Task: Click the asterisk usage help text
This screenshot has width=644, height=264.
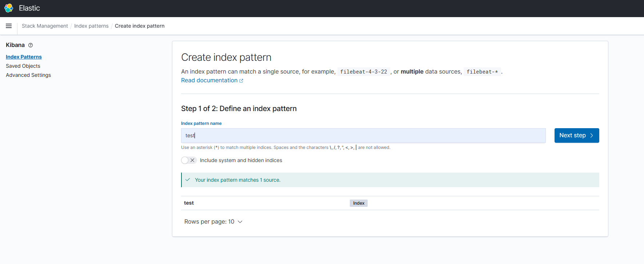Action: point(286,147)
